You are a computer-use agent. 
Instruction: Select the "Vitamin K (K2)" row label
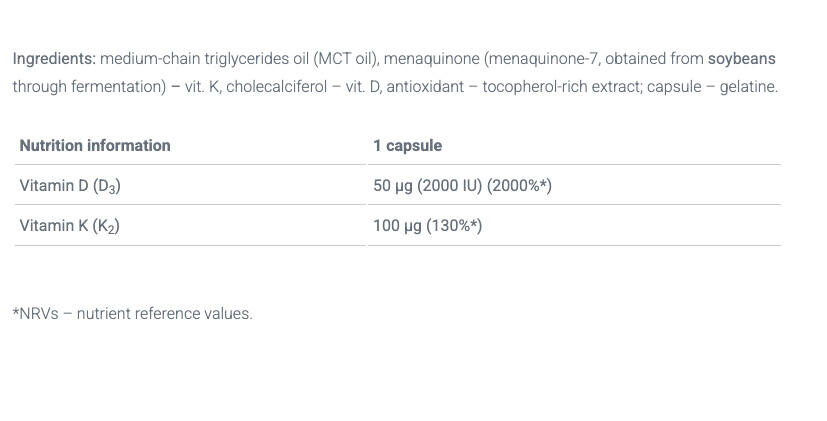[69, 226]
